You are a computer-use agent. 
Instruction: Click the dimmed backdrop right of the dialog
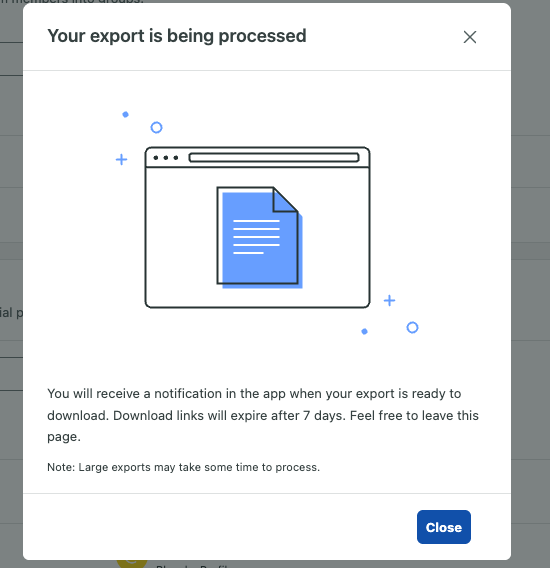pos(530,284)
